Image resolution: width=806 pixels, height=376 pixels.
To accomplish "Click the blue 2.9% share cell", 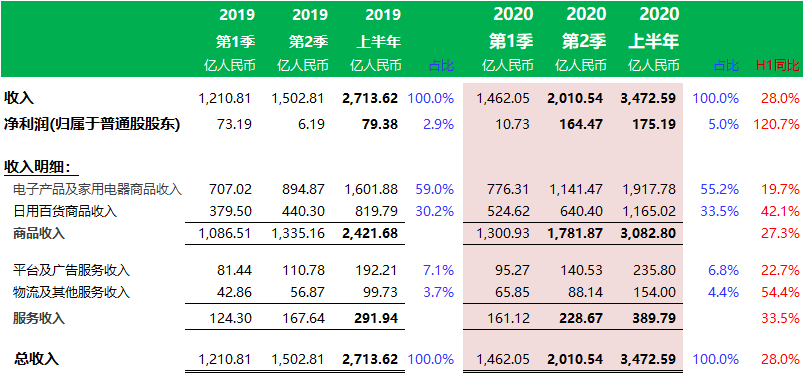I will pos(438,124).
